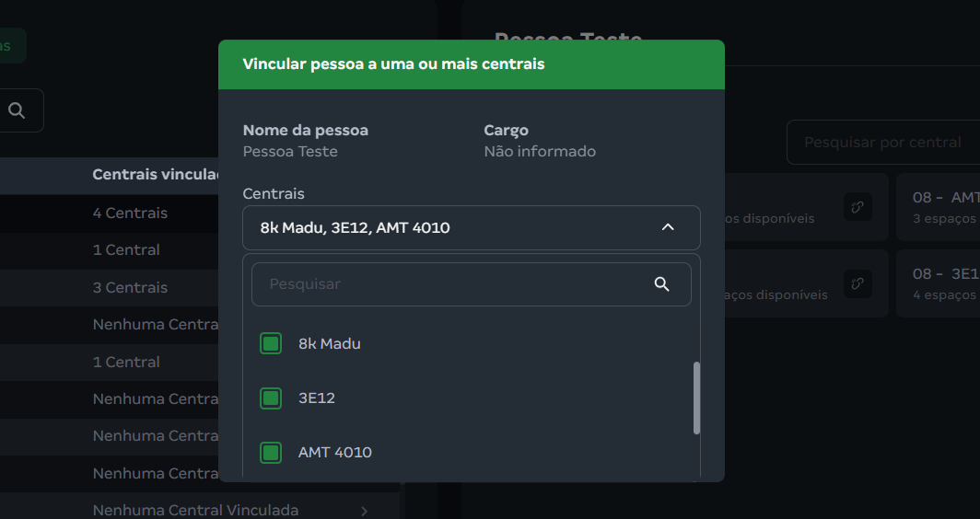Image resolution: width=980 pixels, height=519 pixels.
Task: Select the "3 Centrais" row in the list
Action: pyautogui.click(x=130, y=288)
